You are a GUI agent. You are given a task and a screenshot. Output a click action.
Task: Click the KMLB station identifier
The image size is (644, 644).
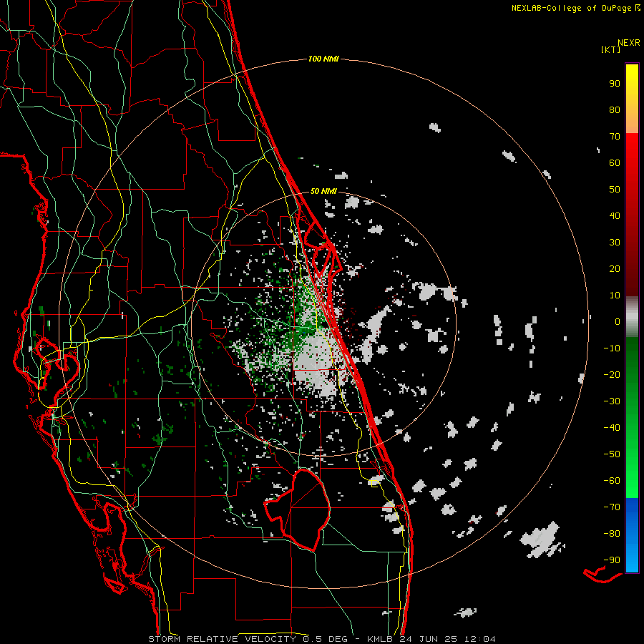(380, 639)
